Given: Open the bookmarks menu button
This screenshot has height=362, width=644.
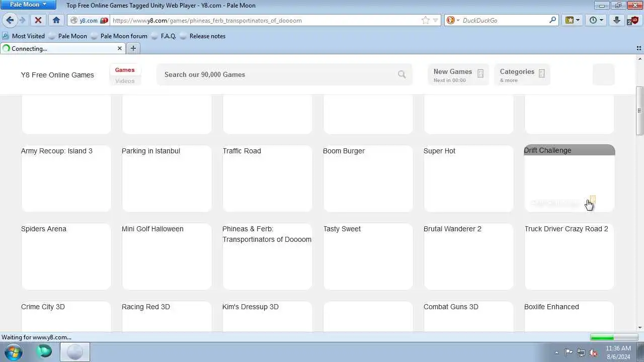Looking at the screenshot, I should coord(573,20).
